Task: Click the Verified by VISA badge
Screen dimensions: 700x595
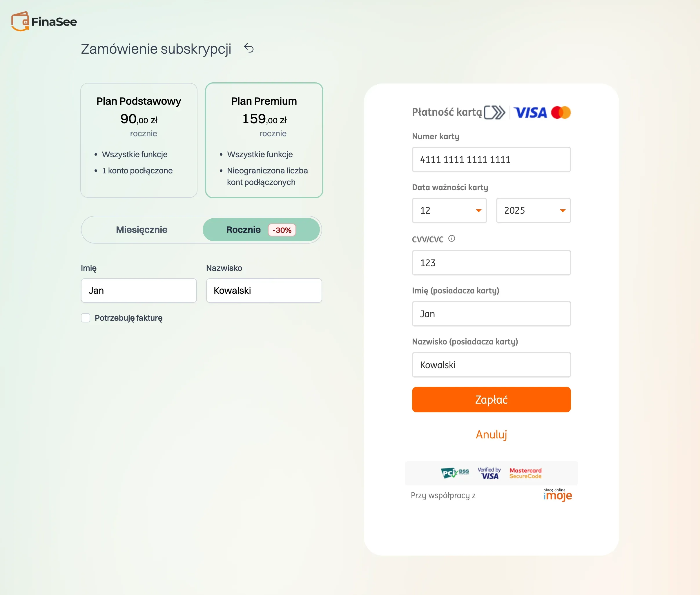Action: (x=489, y=473)
